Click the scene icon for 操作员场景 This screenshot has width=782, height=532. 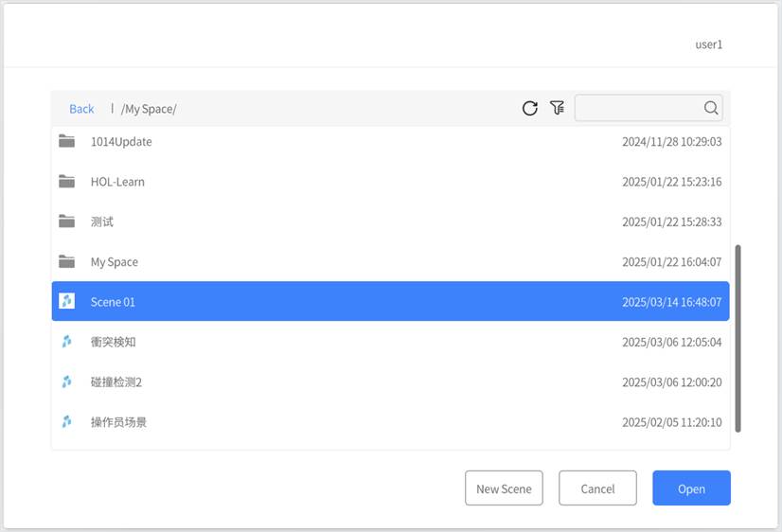(x=66, y=422)
